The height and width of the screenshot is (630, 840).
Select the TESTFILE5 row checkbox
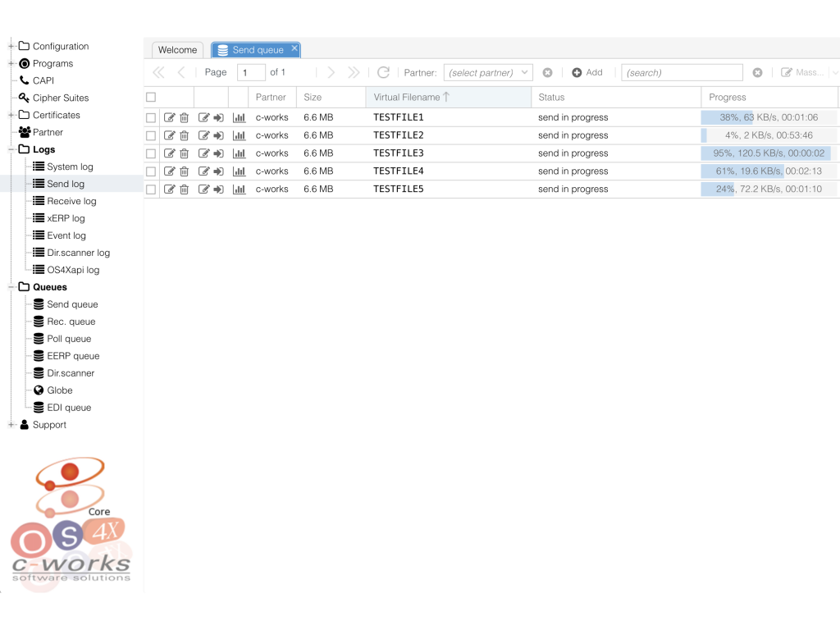tap(151, 189)
